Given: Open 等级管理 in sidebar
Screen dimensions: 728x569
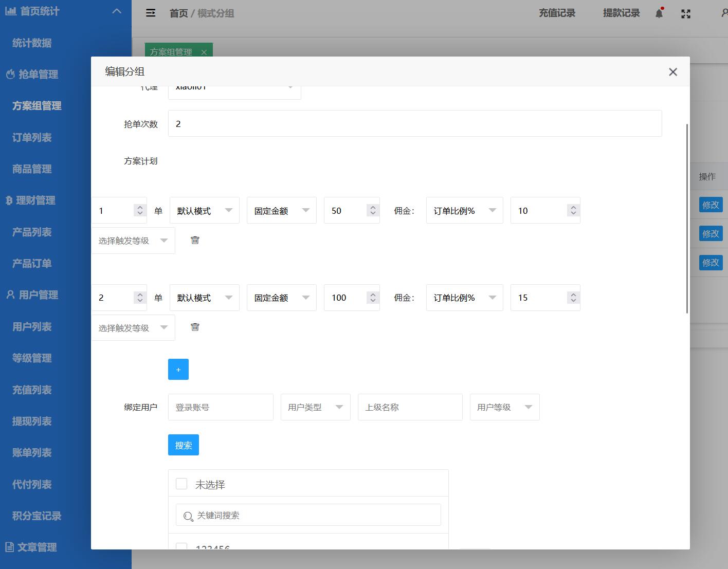Looking at the screenshot, I should pyautogui.click(x=32, y=358).
